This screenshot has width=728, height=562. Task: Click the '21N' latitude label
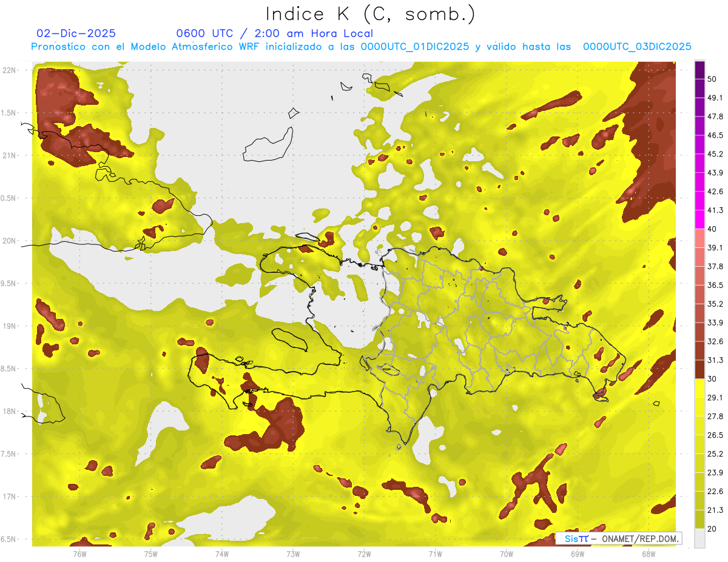pos(8,155)
